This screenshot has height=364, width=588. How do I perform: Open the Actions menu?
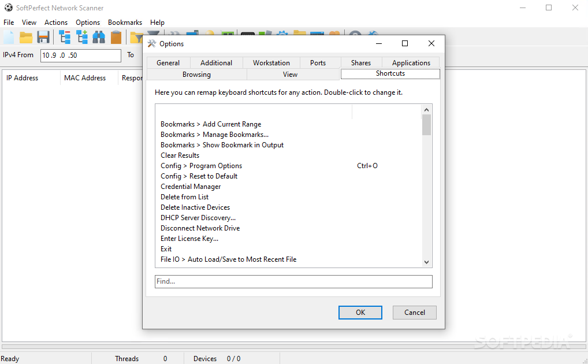click(x=56, y=23)
